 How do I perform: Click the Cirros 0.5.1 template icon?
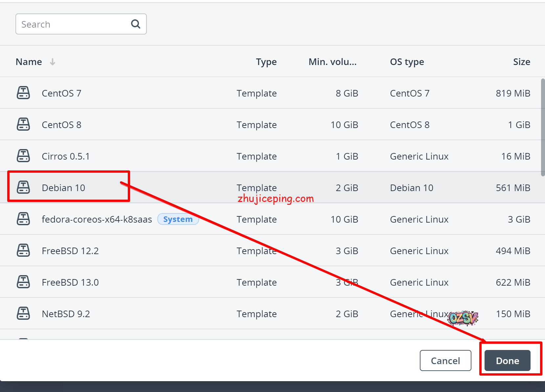click(x=23, y=156)
